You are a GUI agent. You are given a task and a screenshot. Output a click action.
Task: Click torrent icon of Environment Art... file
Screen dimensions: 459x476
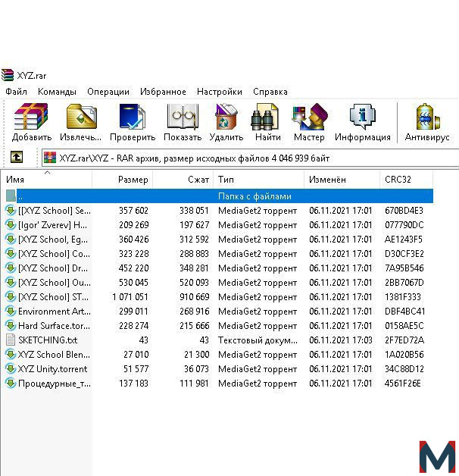pyautogui.click(x=11, y=312)
